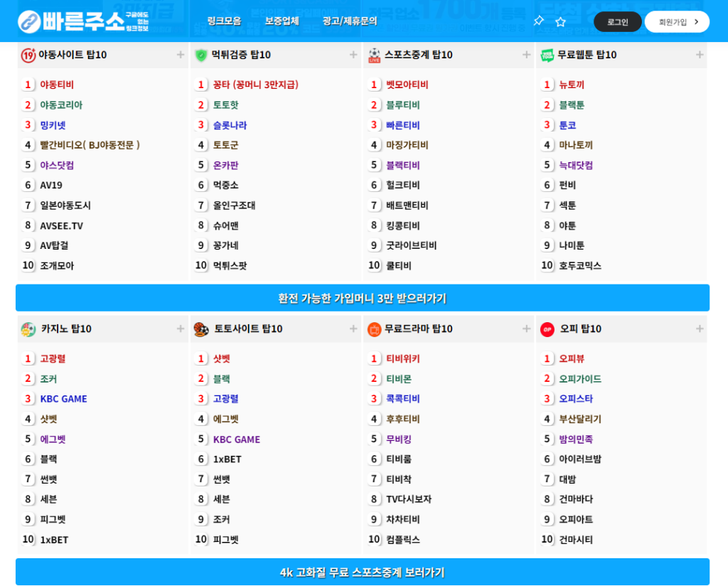Click the 스포츠중계 탑10 live icon
This screenshot has width=728, height=586.
coord(374,55)
